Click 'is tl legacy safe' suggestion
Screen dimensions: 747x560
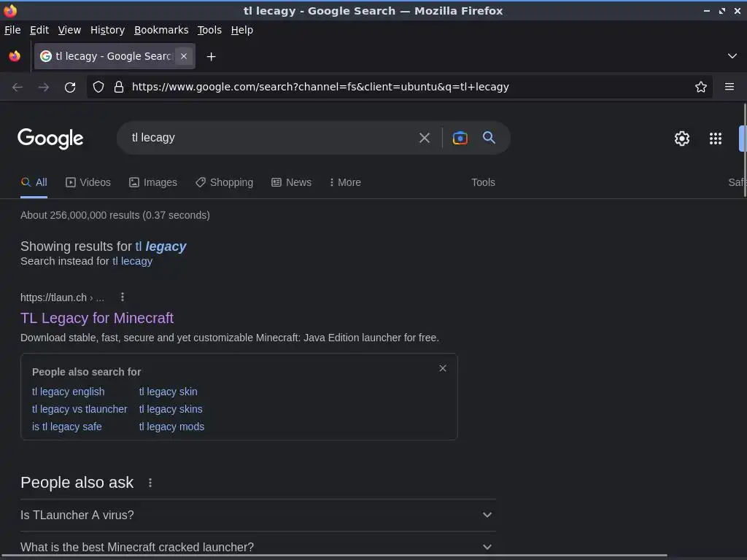[x=66, y=427]
